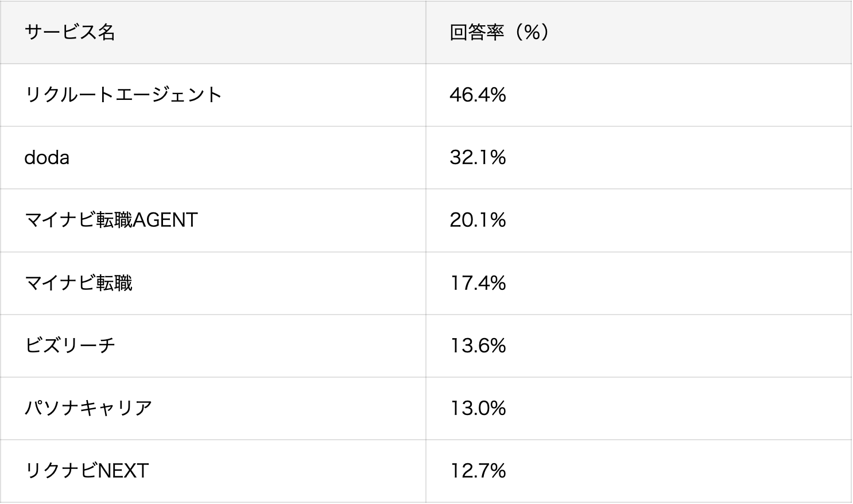
Task: Select the 13.6% value cell
Action: tap(478, 346)
